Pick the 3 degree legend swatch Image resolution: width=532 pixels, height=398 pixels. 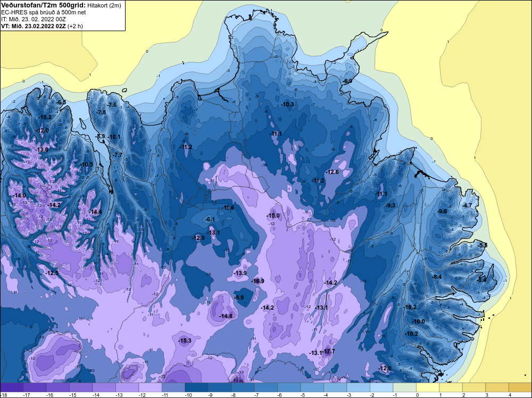497,387
